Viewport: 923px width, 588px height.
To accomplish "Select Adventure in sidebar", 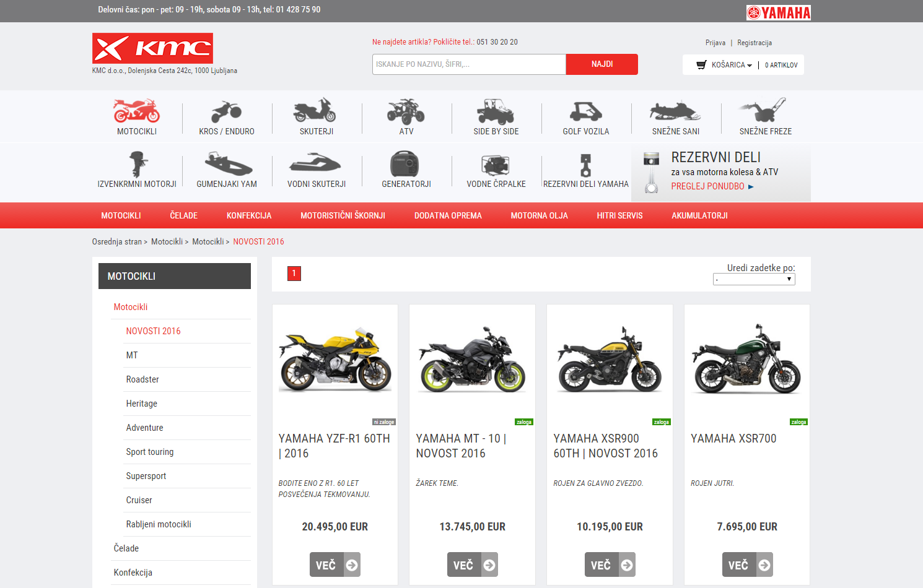I will pyautogui.click(x=145, y=428).
